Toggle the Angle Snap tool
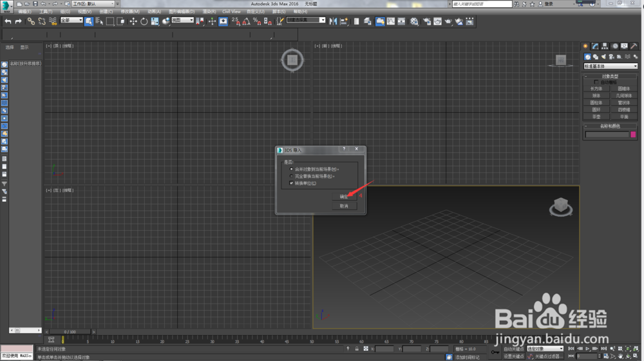644x361 pixels. (x=247, y=21)
